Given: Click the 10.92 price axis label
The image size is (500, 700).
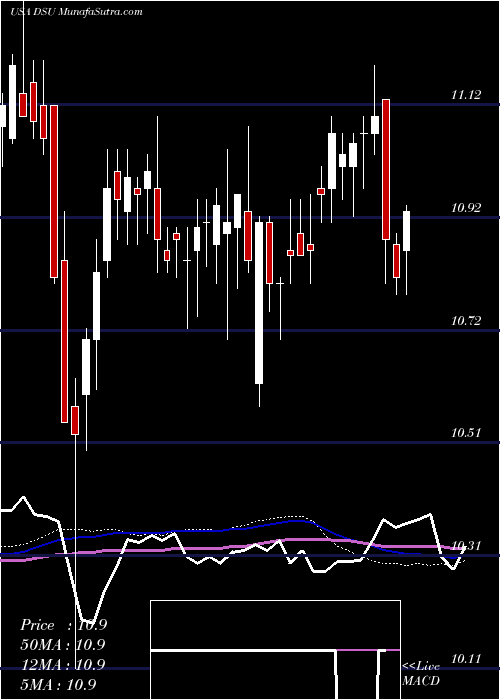Looking at the screenshot, I should click(x=466, y=208).
